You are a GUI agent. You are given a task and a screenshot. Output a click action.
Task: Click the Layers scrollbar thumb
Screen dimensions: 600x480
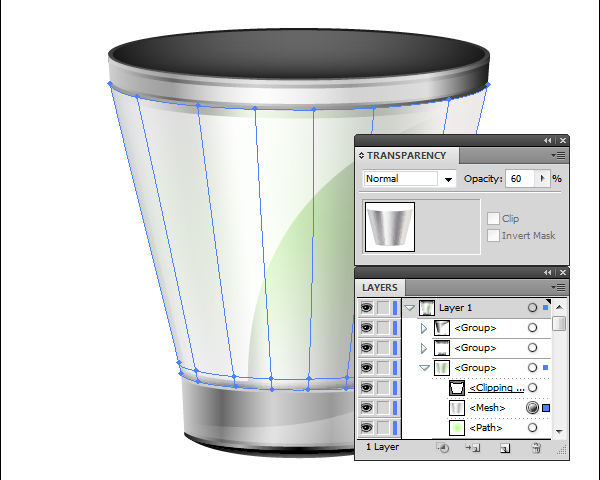(559, 323)
